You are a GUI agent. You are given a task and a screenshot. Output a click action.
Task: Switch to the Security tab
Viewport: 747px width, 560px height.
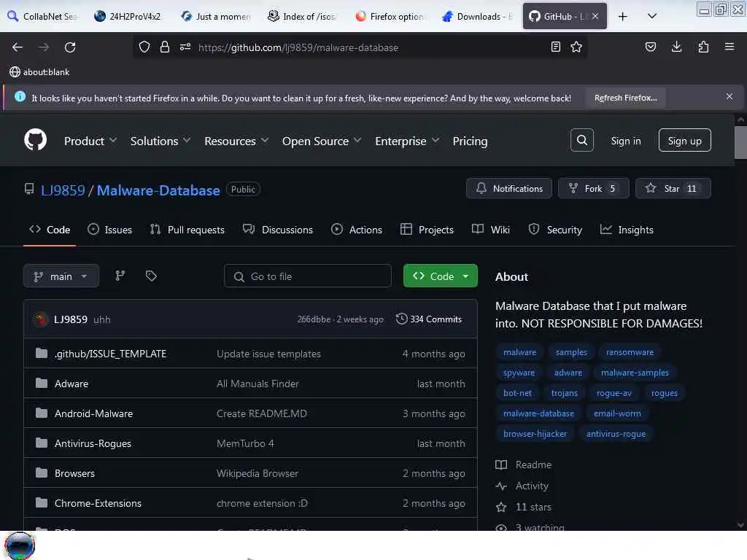point(555,230)
